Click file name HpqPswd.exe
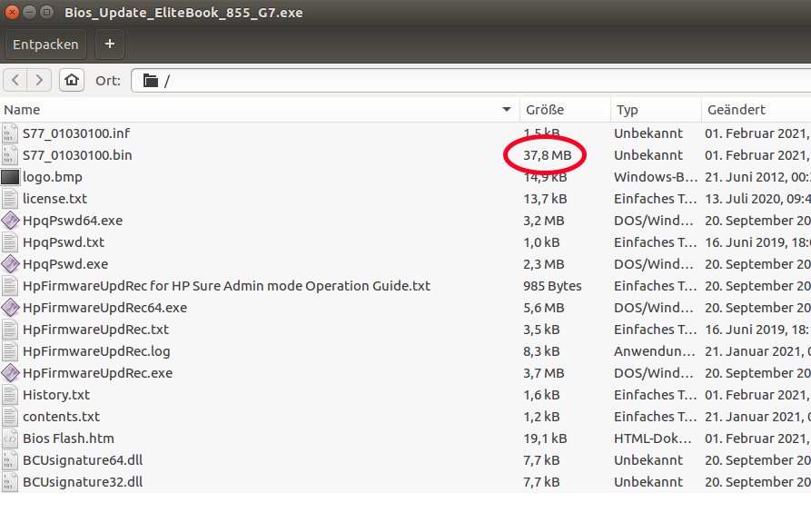811x532 pixels. click(x=65, y=264)
